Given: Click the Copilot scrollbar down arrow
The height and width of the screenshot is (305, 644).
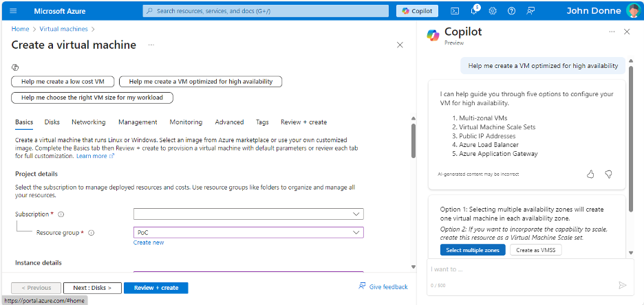Looking at the screenshot, I should [x=632, y=253].
